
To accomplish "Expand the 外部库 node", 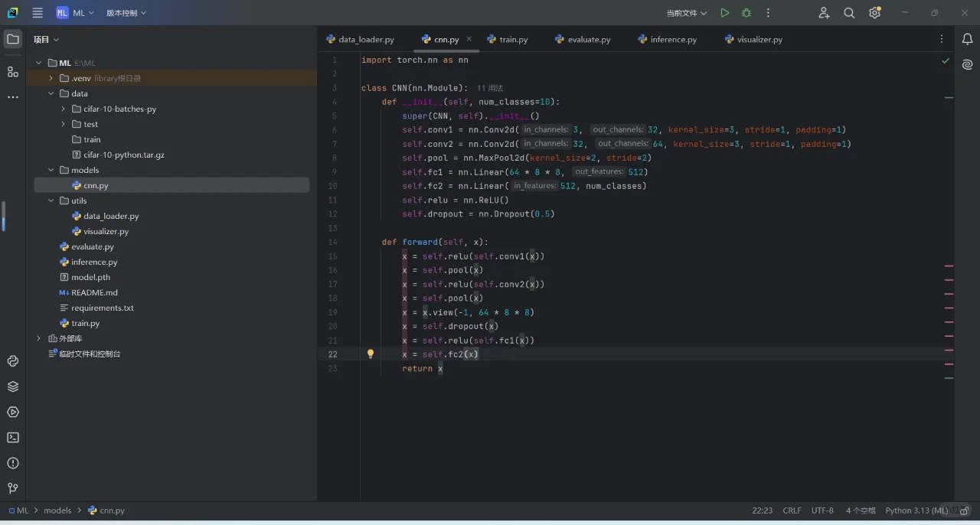I will [39, 338].
